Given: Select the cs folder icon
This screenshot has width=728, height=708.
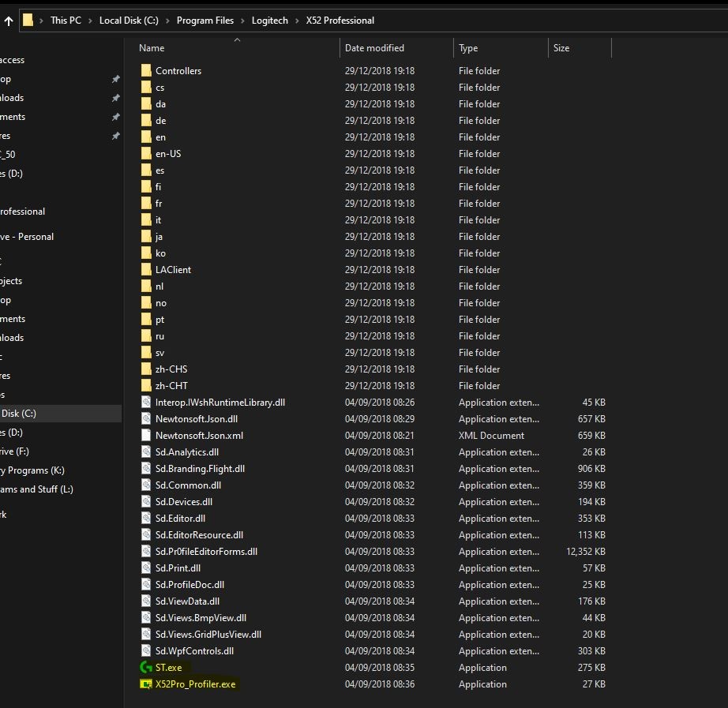Looking at the screenshot, I should 146,88.
